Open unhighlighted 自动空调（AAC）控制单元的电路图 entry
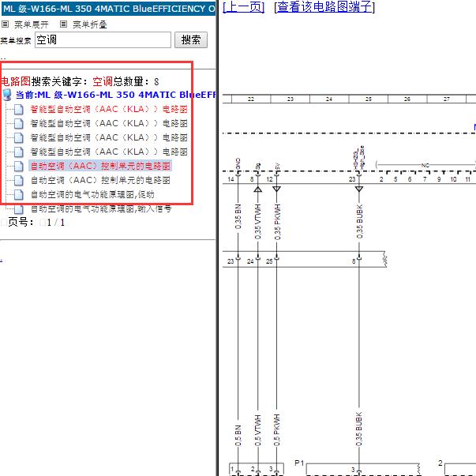The height and width of the screenshot is (476, 476). pos(100,180)
